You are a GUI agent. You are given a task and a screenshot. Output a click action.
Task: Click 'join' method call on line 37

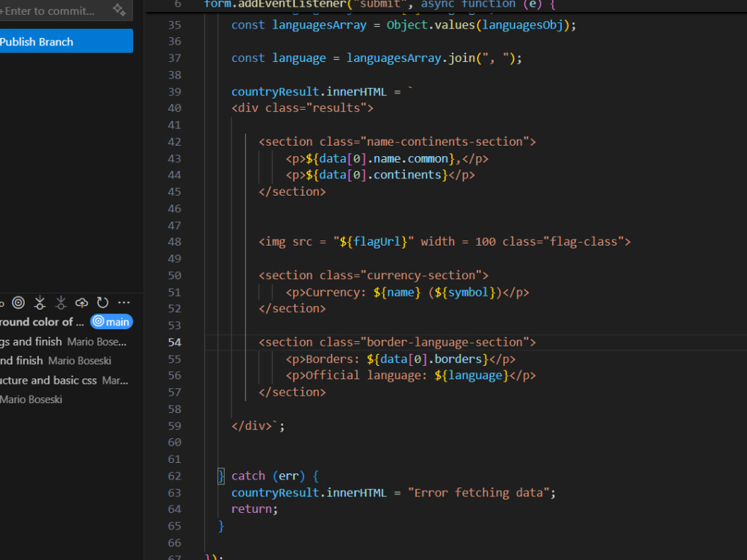(462, 58)
